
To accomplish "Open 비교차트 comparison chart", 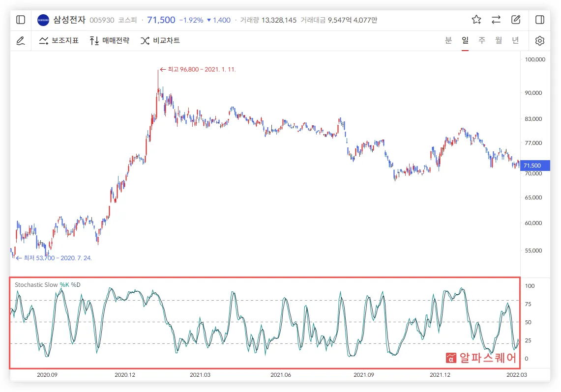I will coord(160,41).
